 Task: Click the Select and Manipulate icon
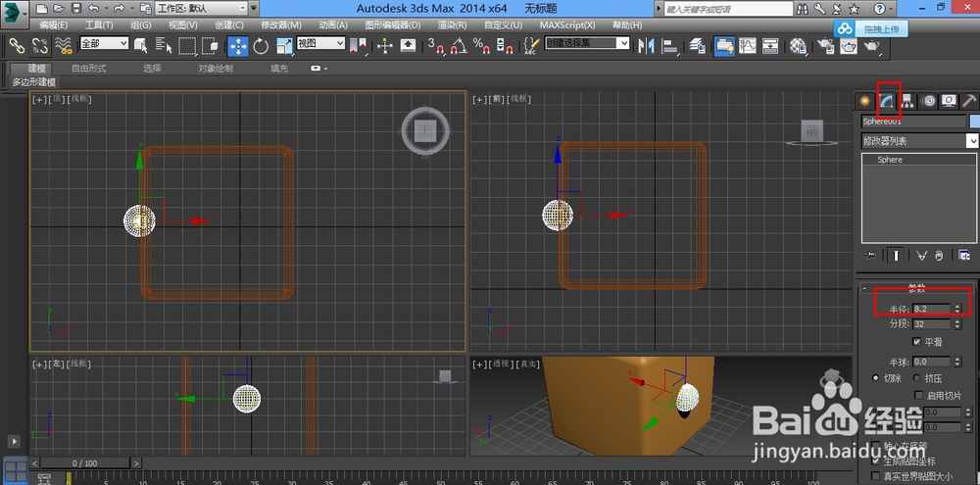click(385, 46)
